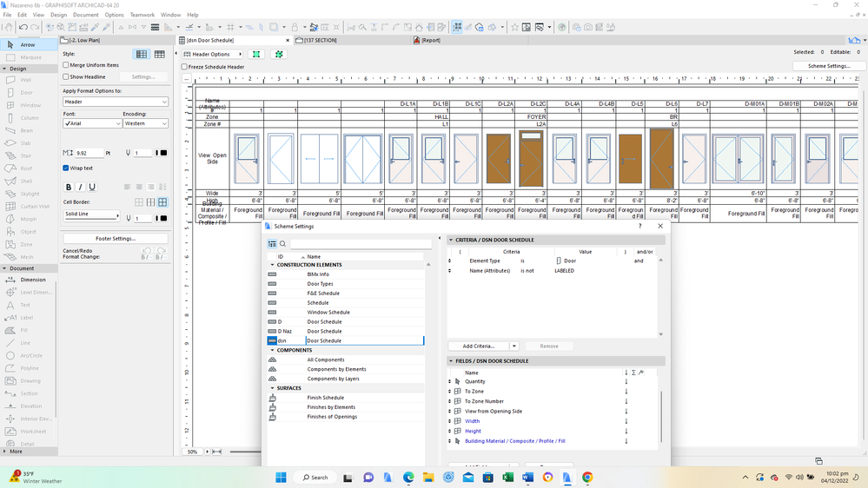
Task: Open the Teamwork menu
Action: [x=142, y=15]
